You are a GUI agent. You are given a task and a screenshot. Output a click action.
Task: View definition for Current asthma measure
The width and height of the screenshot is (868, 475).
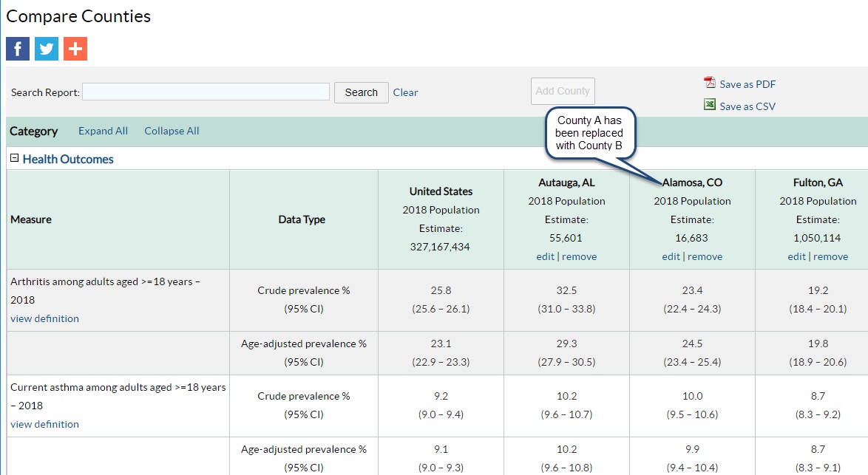coord(45,424)
